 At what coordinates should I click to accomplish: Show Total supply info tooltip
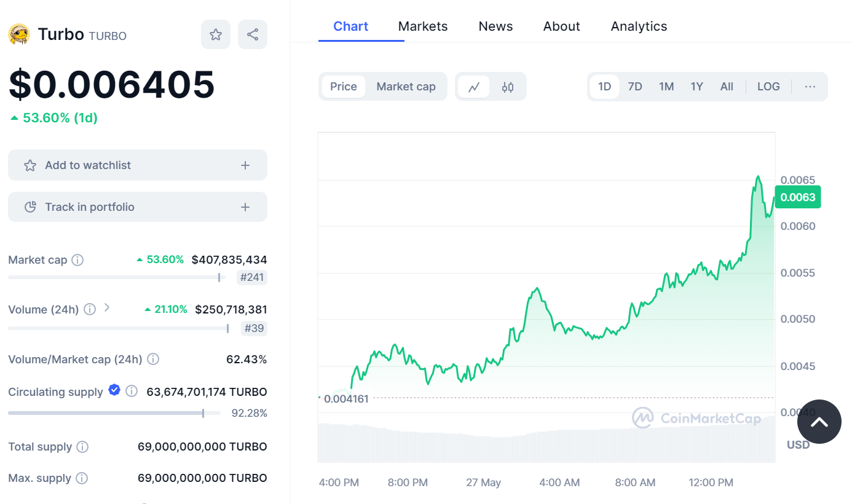click(82, 447)
